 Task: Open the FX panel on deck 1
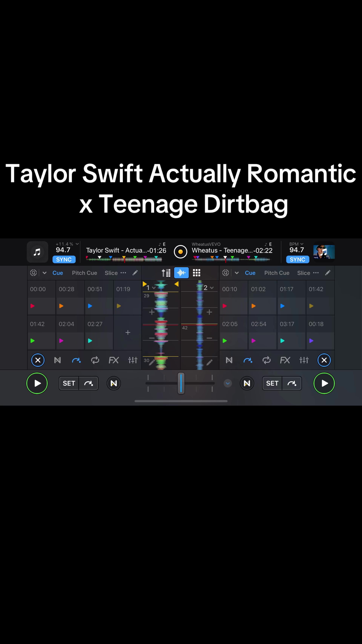[114, 360]
